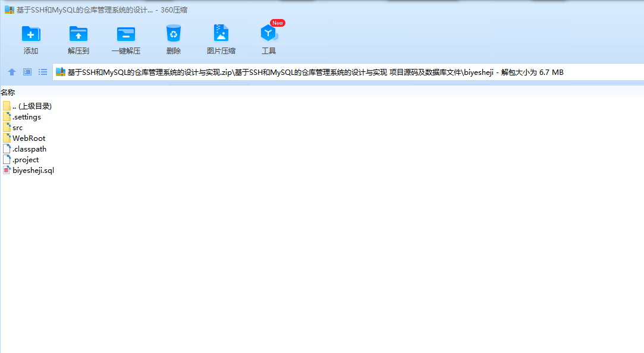Screen dimensions: 644x353
Task: Click the WebRoot folder icon
Action: [7, 138]
